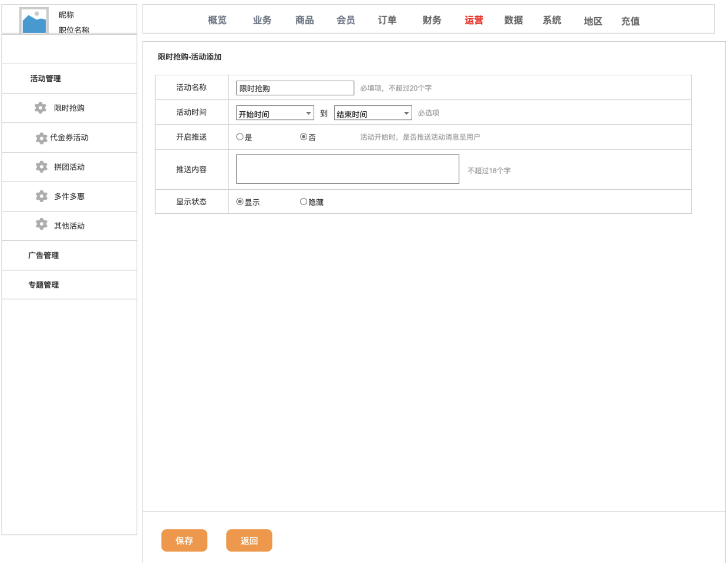
Task: Click the hint 必填项，不超过20个字
Action: point(396,88)
